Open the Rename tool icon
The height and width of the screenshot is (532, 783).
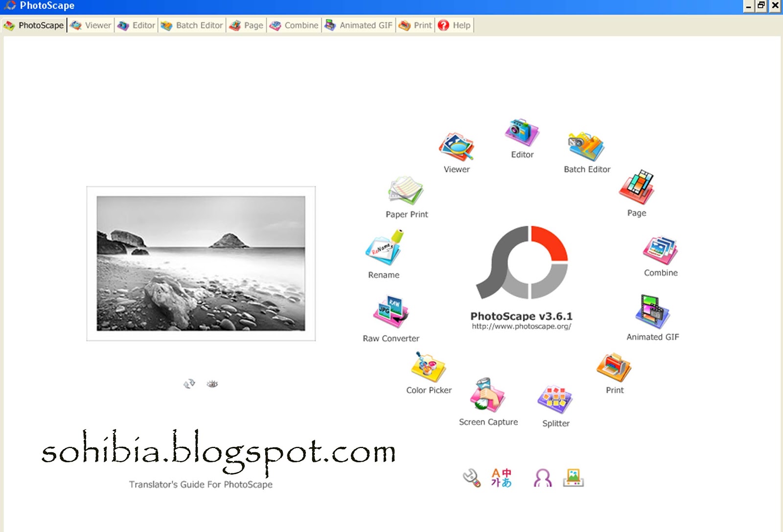click(x=384, y=248)
